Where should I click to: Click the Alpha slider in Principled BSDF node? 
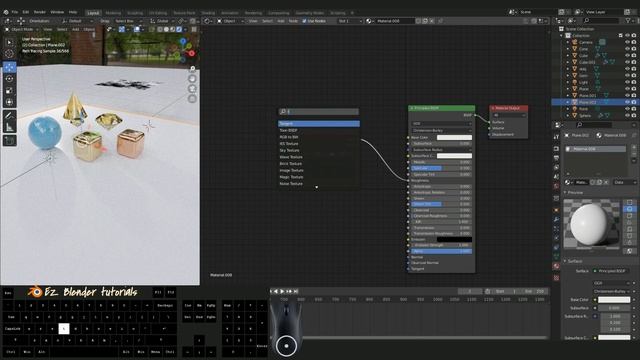tap(442, 251)
